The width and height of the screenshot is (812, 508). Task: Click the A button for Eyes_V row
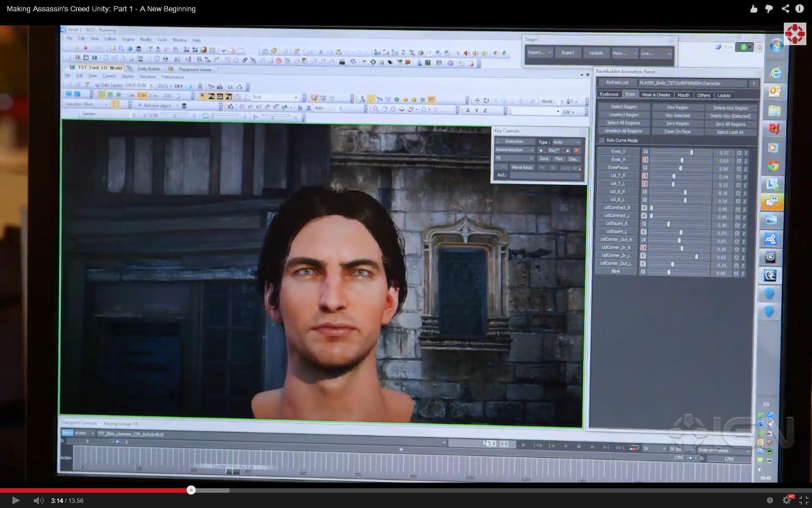(739, 153)
